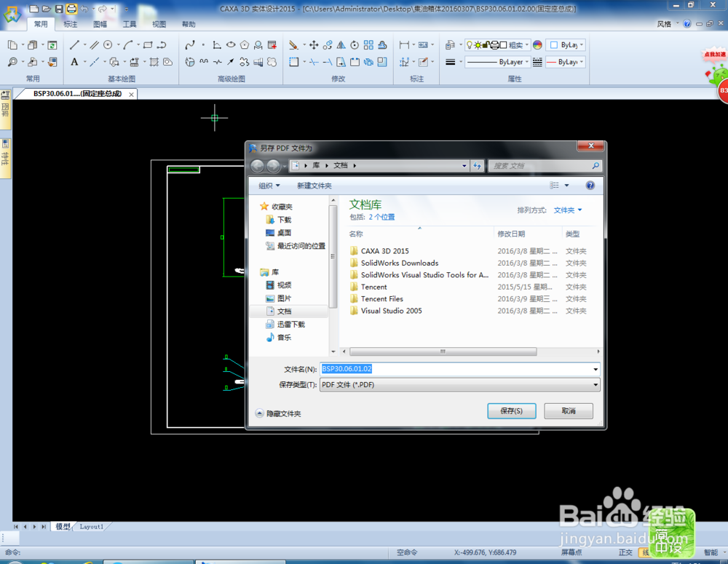Select the Ellipse tool in advanced drawing
728x564 pixels.
pos(231,44)
